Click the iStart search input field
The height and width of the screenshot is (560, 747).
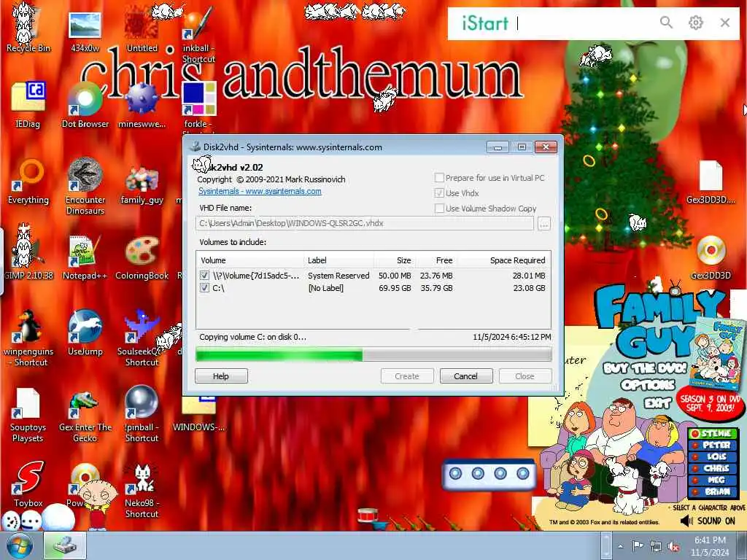pyautogui.click(x=584, y=23)
